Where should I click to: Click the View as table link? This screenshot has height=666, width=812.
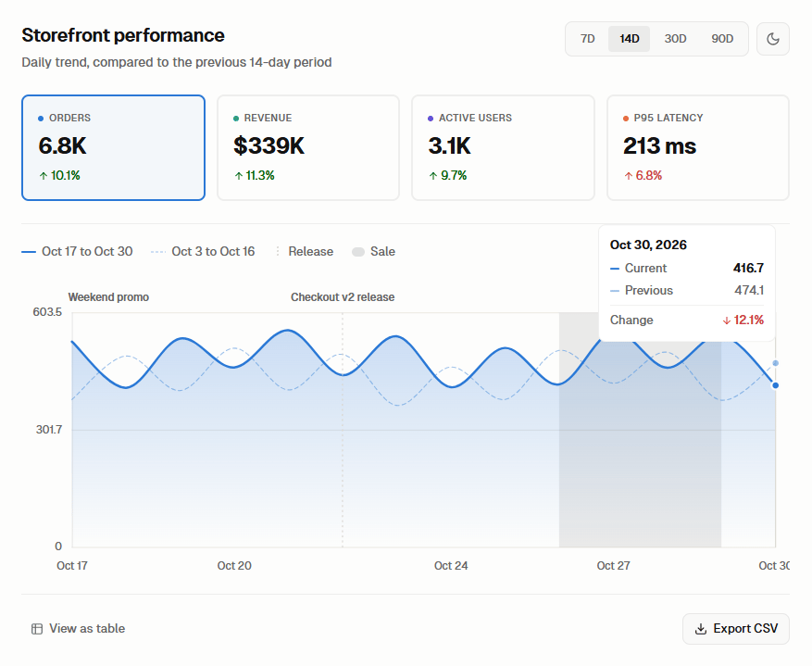click(78, 629)
